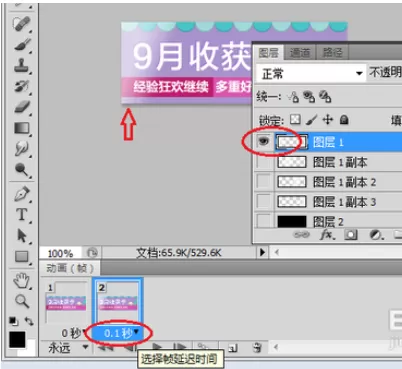
Task: Select the Path Selection arrow tool
Action: [22, 236]
